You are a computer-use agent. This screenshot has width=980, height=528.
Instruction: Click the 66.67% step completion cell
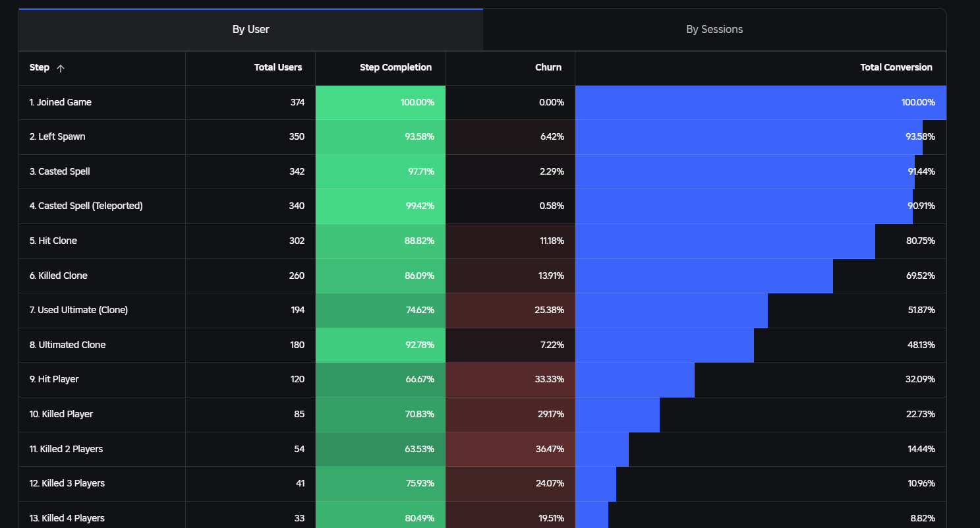(x=380, y=380)
